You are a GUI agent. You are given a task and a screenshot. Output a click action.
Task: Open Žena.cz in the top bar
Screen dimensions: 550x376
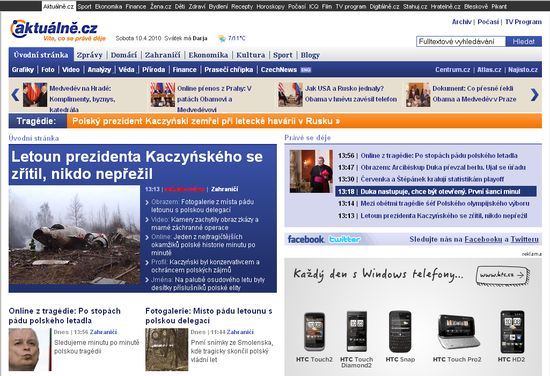161,6
